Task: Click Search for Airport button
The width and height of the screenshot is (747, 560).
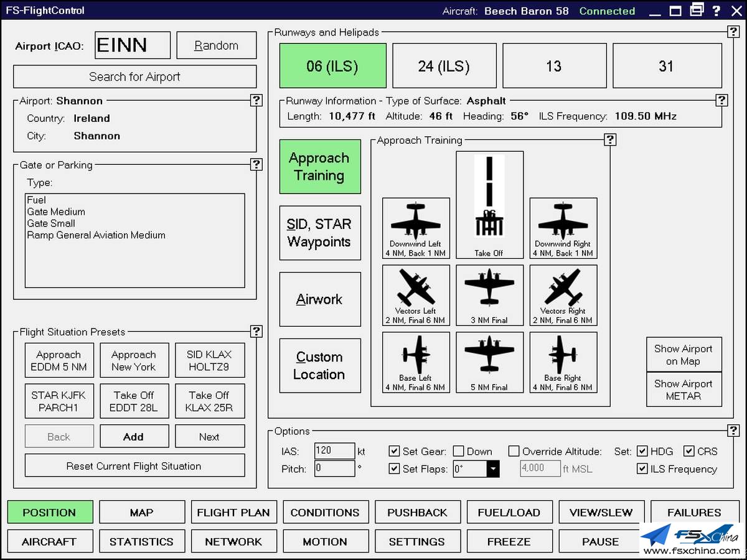Action: (x=135, y=77)
